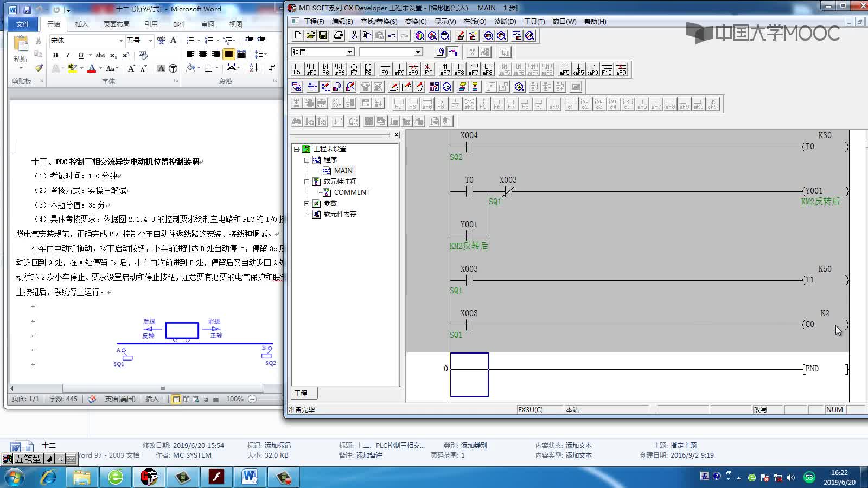Click zoom out minus on Word zoom slider

(252, 399)
